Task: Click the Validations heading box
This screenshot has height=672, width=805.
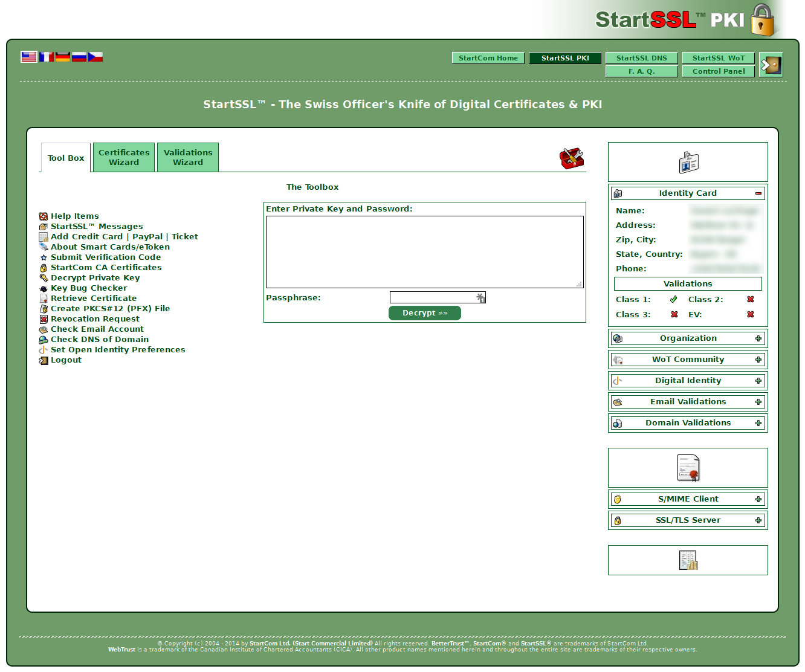Action: [688, 284]
